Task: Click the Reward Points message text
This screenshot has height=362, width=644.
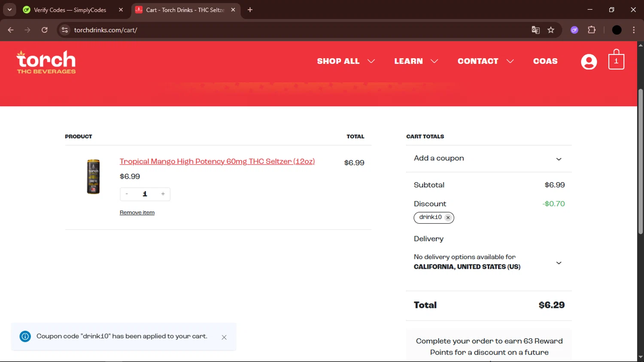Action: pos(489,347)
